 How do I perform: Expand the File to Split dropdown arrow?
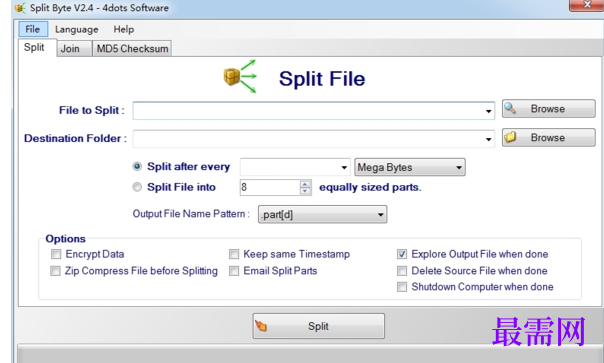488,111
